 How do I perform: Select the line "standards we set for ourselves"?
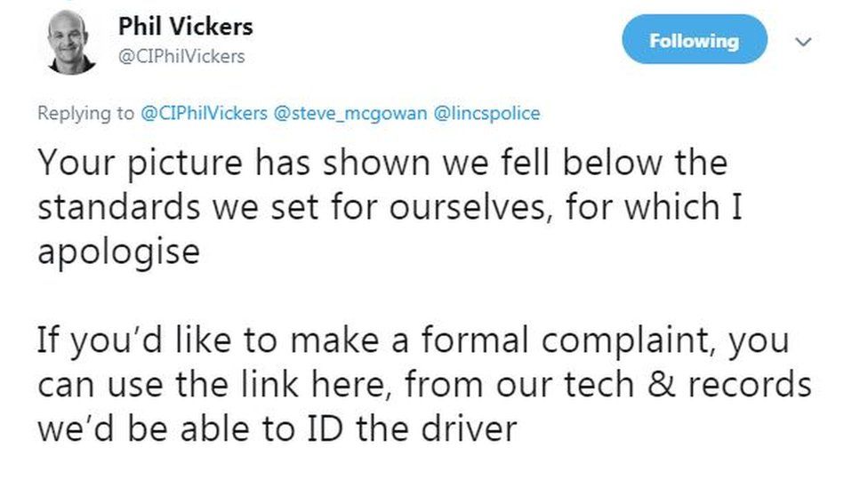coord(286,207)
